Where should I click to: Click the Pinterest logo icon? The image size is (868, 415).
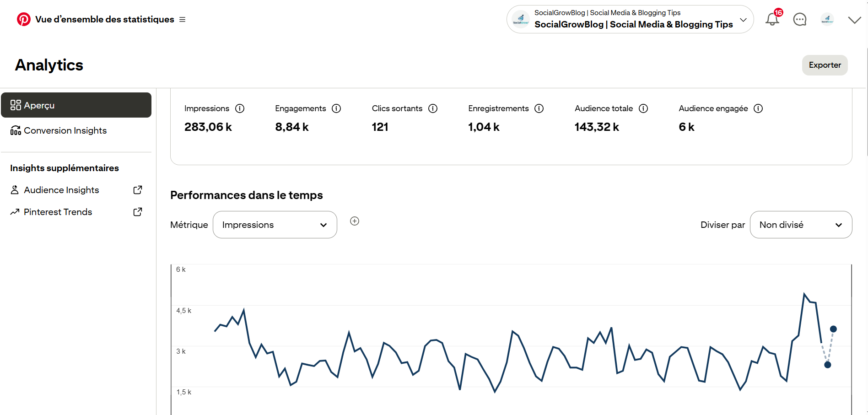tap(24, 19)
